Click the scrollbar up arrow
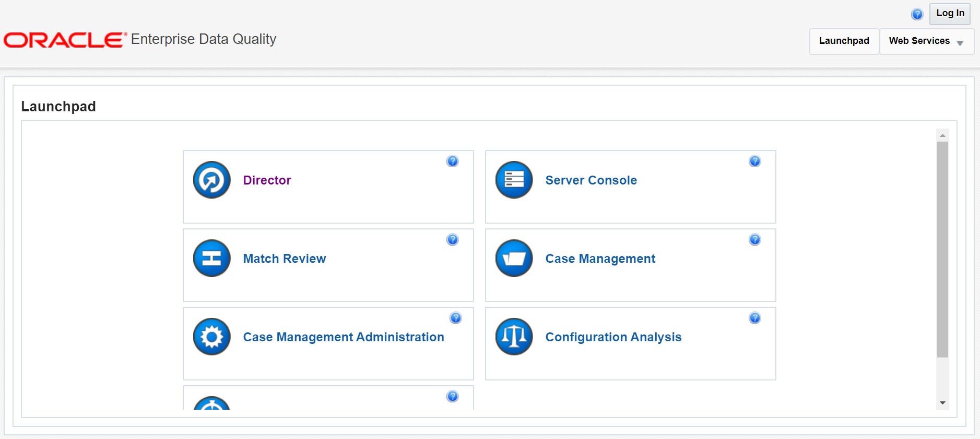This screenshot has height=439, width=980. pos(942,135)
